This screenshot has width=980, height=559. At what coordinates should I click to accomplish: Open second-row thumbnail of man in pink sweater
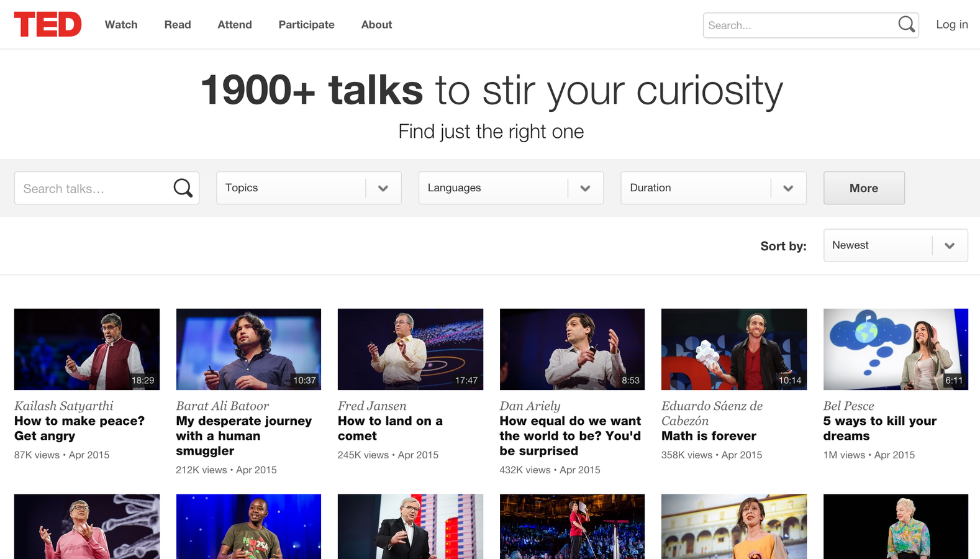tap(87, 527)
